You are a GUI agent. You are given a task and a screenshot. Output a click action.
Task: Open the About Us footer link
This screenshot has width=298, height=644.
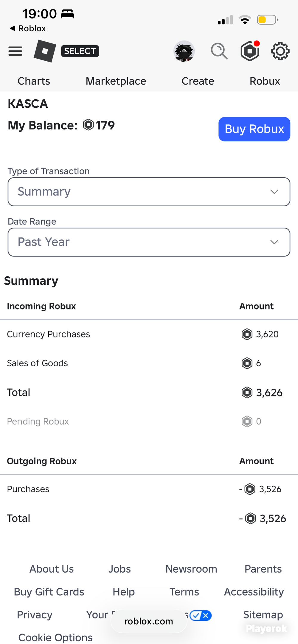pos(52,569)
